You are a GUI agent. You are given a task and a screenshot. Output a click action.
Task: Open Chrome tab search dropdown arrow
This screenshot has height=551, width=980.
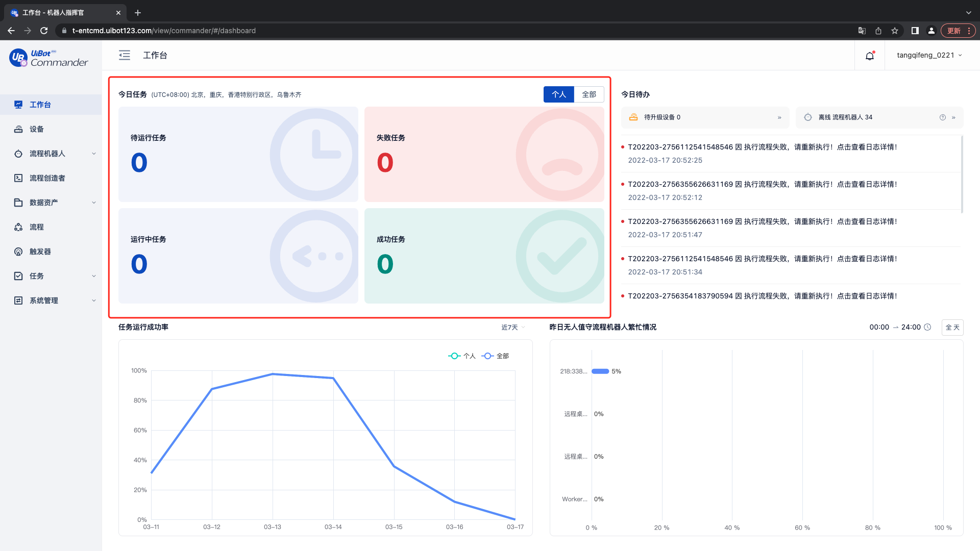(x=968, y=13)
